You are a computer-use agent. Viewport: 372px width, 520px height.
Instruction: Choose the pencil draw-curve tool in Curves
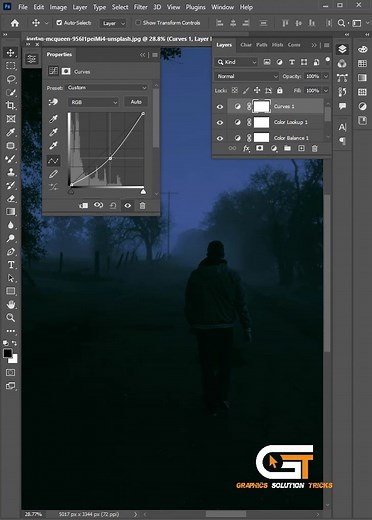coord(53,174)
